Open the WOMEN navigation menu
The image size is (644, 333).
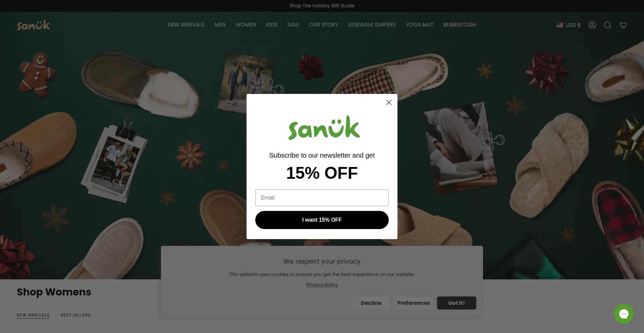[246, 25]
